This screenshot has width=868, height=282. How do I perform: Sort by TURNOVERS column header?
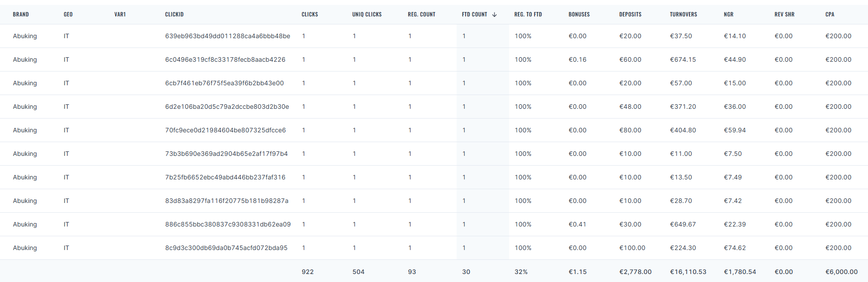pos(683,15)
